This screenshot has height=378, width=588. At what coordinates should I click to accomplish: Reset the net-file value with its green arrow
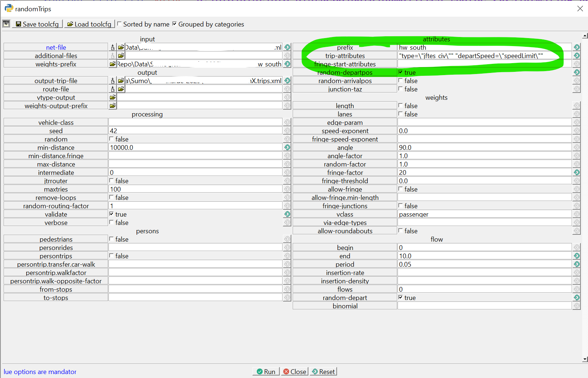(287, 47)
